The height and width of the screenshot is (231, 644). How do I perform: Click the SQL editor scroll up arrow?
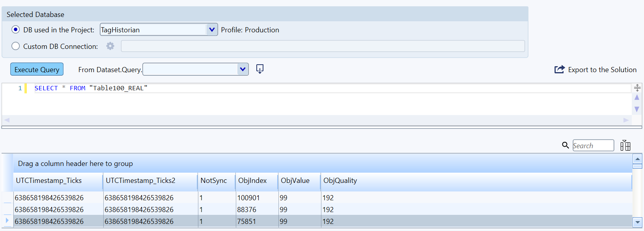pyautogui.click(x=637, y=97)
